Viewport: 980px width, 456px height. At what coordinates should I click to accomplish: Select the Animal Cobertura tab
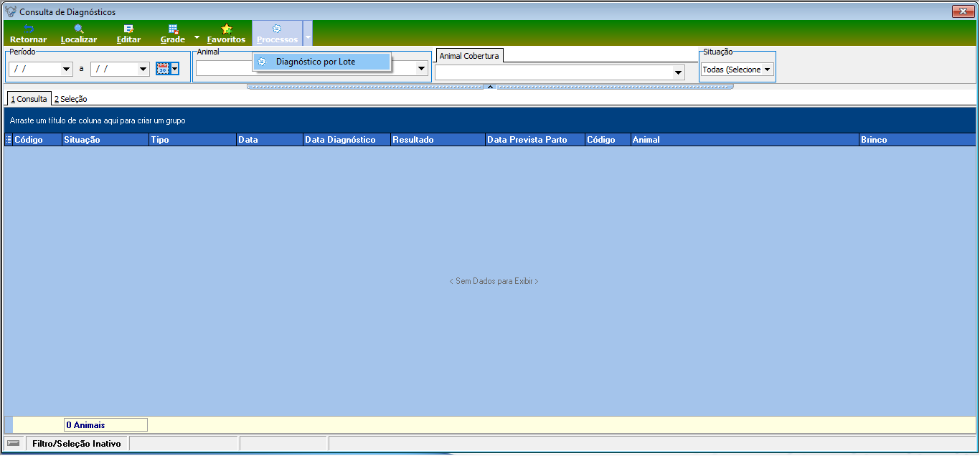[x=469, y=56]
